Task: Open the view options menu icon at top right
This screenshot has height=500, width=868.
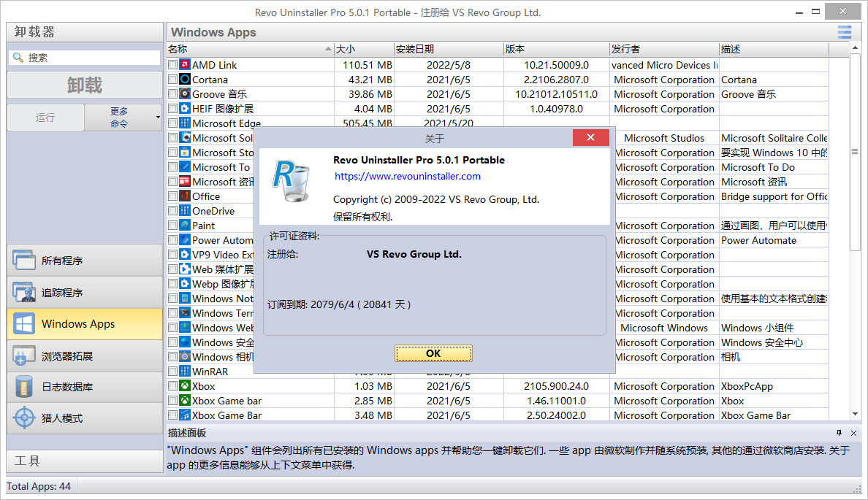Action: (844, 32)
